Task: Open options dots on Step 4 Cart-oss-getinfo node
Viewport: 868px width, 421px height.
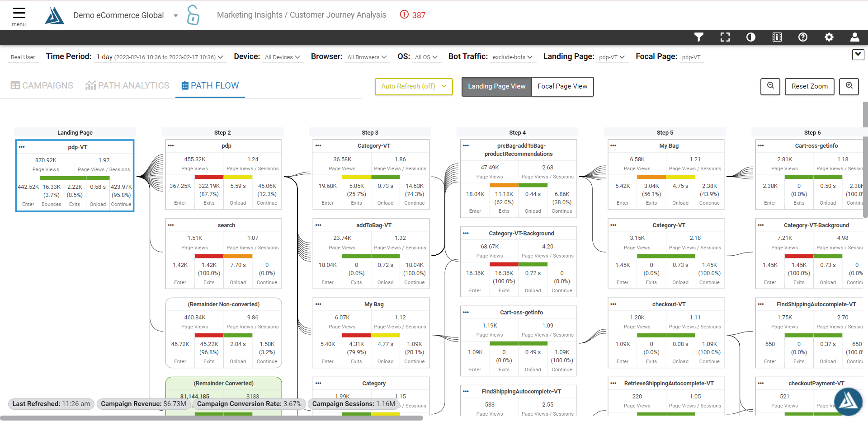Action: [466, 312]
